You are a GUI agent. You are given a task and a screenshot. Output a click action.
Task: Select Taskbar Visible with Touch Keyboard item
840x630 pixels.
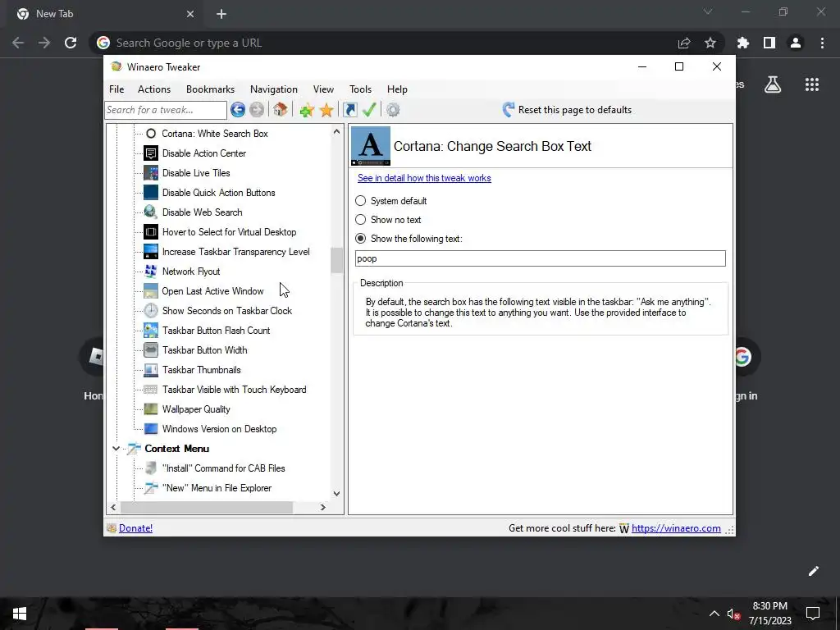pos(234,390)
